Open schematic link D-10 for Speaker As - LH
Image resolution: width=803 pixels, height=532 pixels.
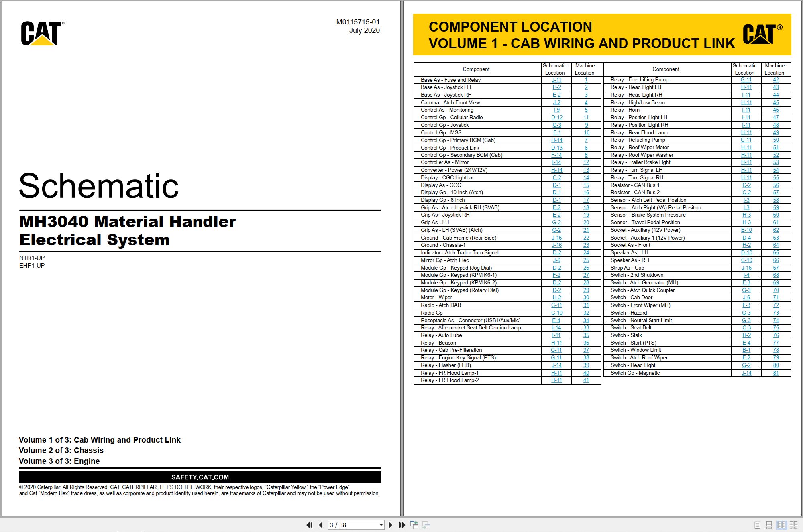click(746, 252)
